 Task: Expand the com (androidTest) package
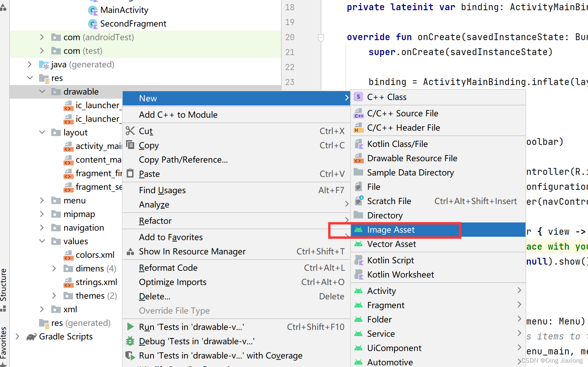point(42,37)
